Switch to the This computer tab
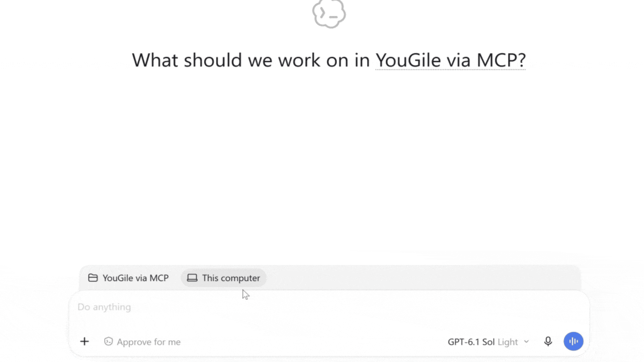 pos(223,278)
